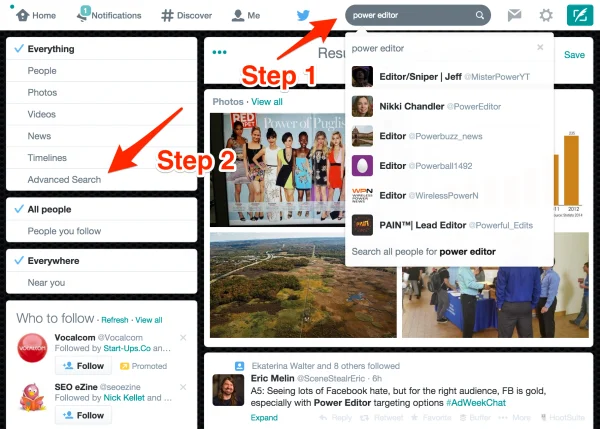The width and height of the screenshot is (600, 429).
Task: Open the trade show booth photo
Action: point(495,302)
